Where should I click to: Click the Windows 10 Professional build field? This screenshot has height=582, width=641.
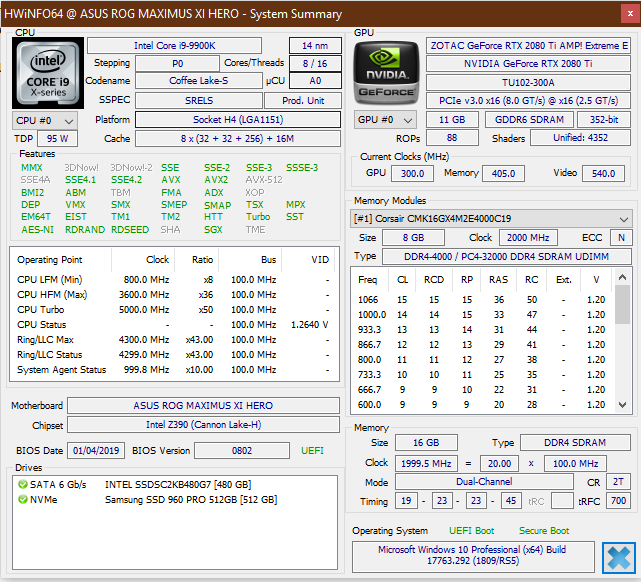[473, 555]
